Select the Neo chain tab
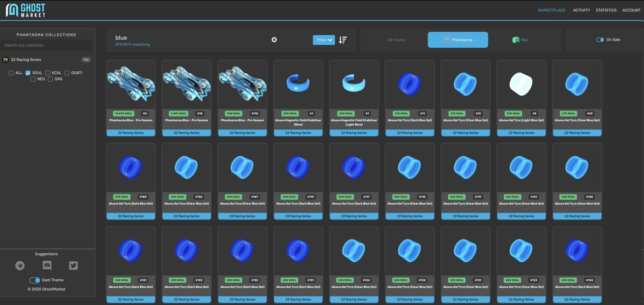 tap(520, 40)
